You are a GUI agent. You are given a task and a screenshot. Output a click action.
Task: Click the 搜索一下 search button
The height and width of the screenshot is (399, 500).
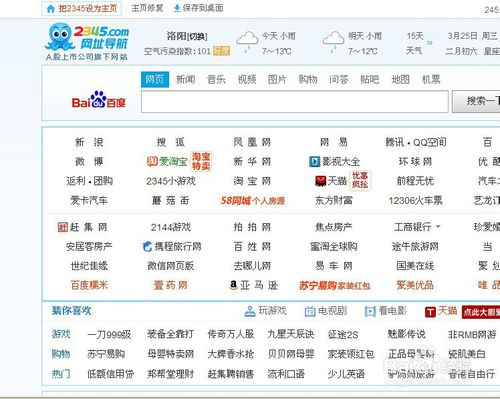476,101
